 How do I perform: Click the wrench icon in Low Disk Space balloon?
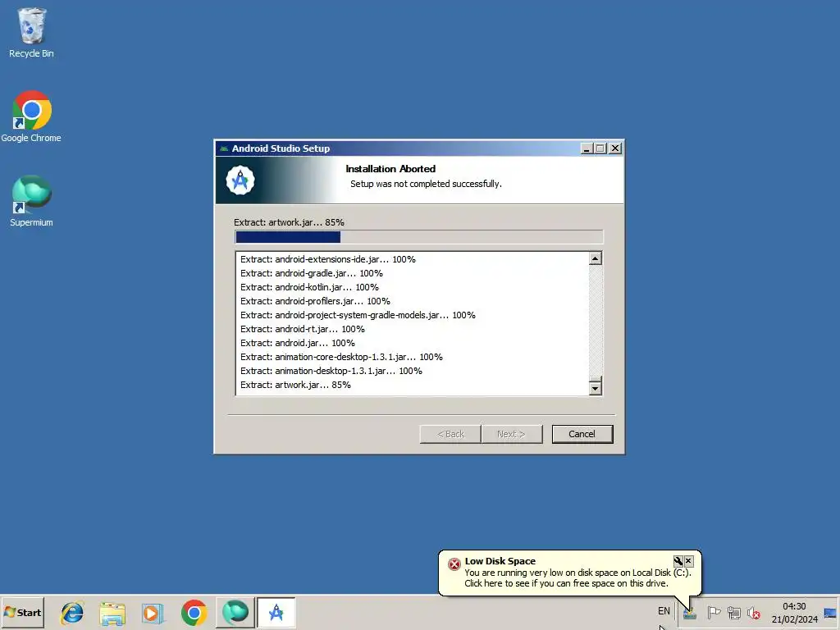(x=678, y=561)
